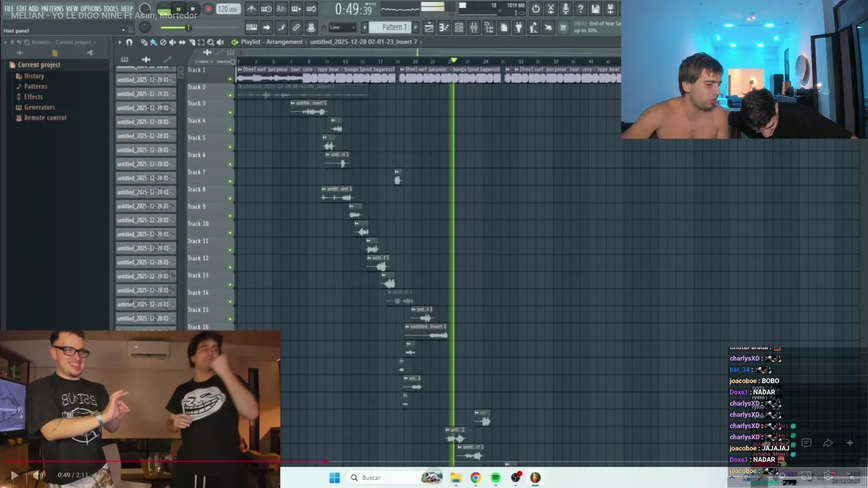Viewport: 868px width, 488px height.
Task: Toggle typing keyboard to piano
Action: 252,27
